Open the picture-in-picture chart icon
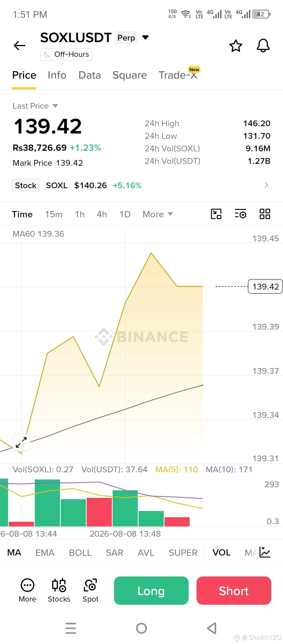This screenshot has width=283, height=644. tap(216, 214)
